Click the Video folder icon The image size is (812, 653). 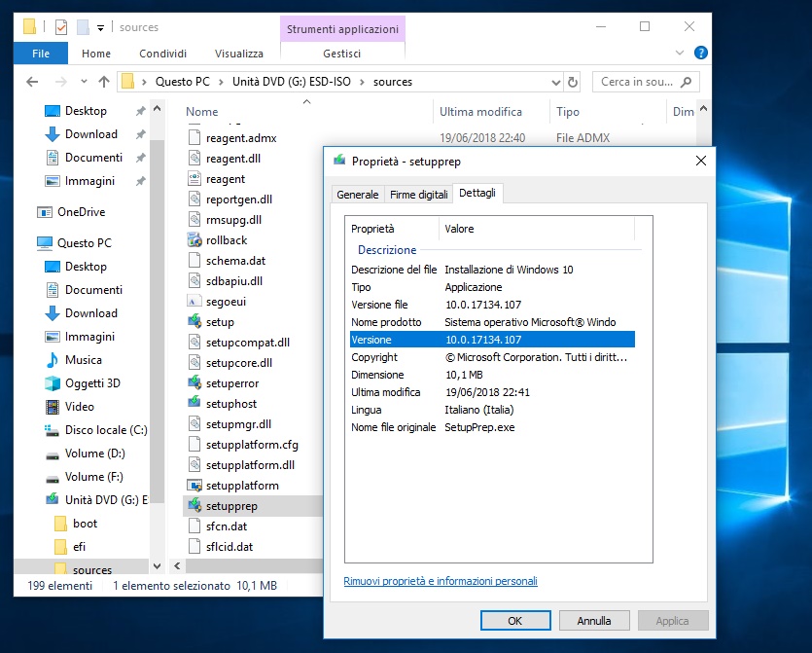(x=53, y=407)
